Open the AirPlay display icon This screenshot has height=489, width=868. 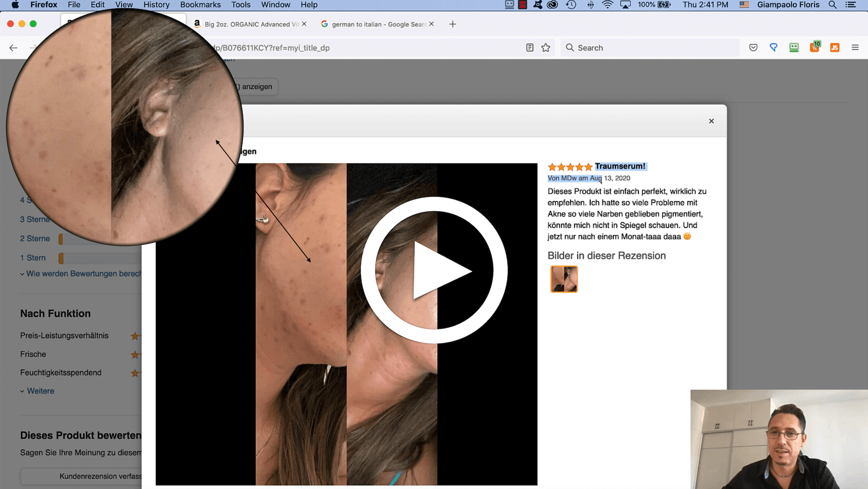(625, 5)
